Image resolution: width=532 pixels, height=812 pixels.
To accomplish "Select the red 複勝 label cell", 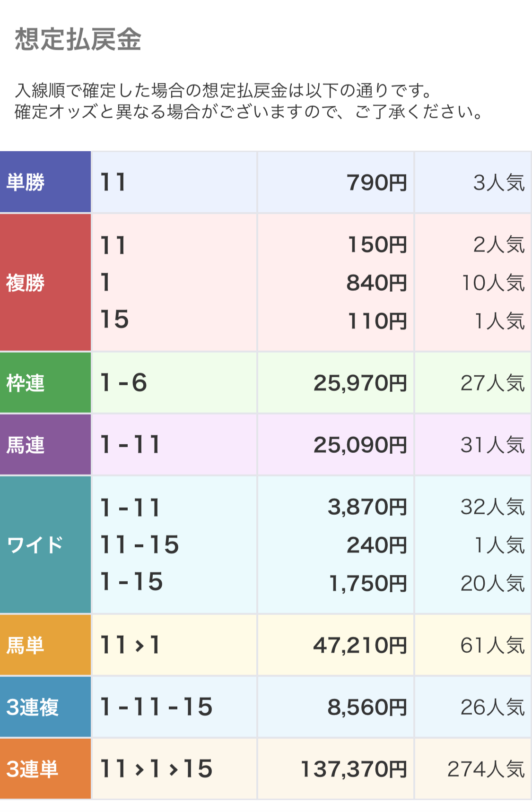I will click(26, 283).
